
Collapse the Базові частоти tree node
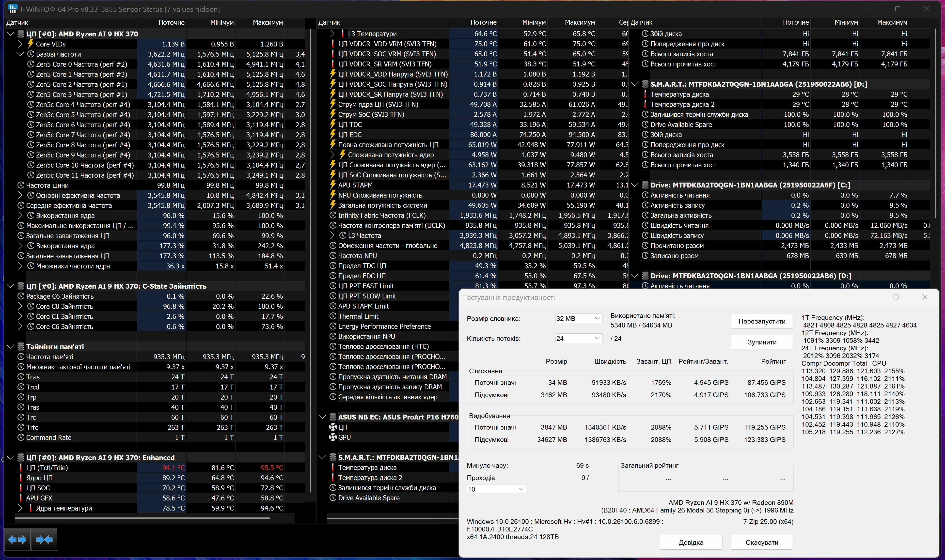20,54
